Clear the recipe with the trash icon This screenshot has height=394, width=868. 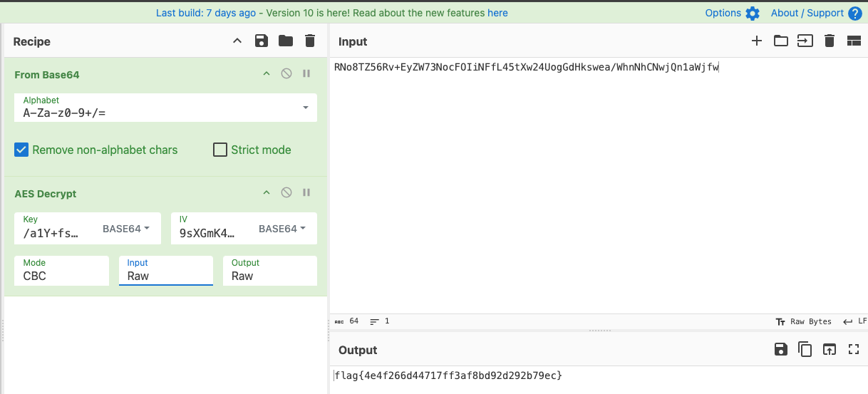coord(309,41)
